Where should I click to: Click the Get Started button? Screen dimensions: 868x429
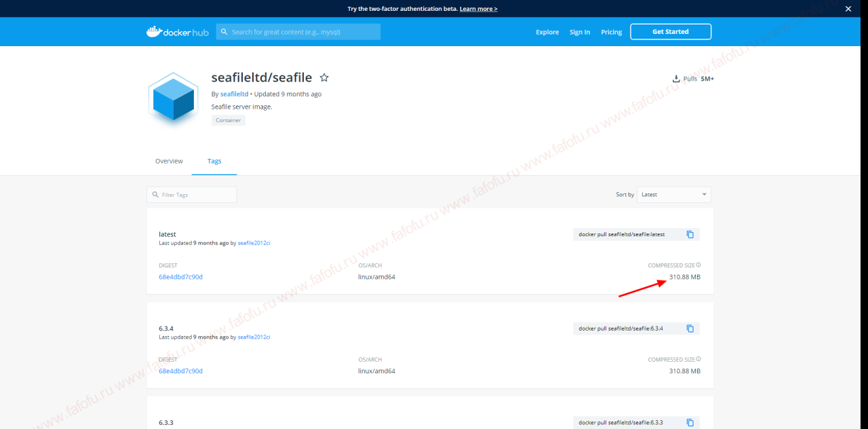(671, 32)
